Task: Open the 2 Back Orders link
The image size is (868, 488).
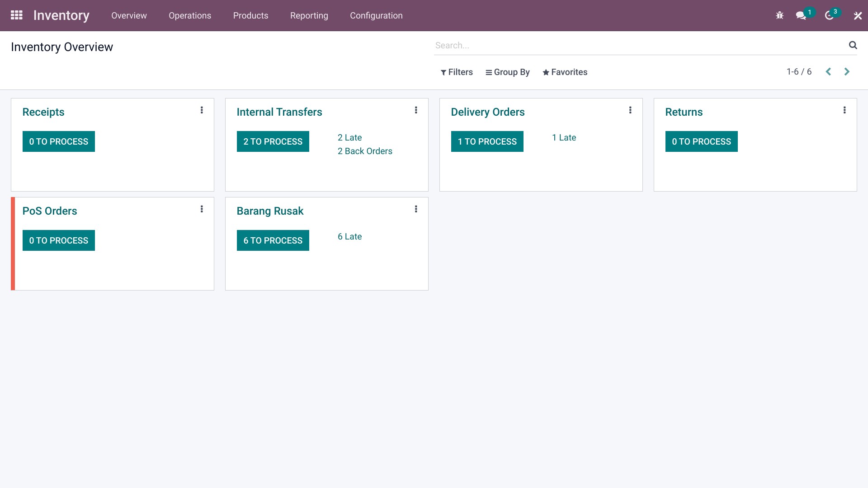Action: click(x=365, y=151)
